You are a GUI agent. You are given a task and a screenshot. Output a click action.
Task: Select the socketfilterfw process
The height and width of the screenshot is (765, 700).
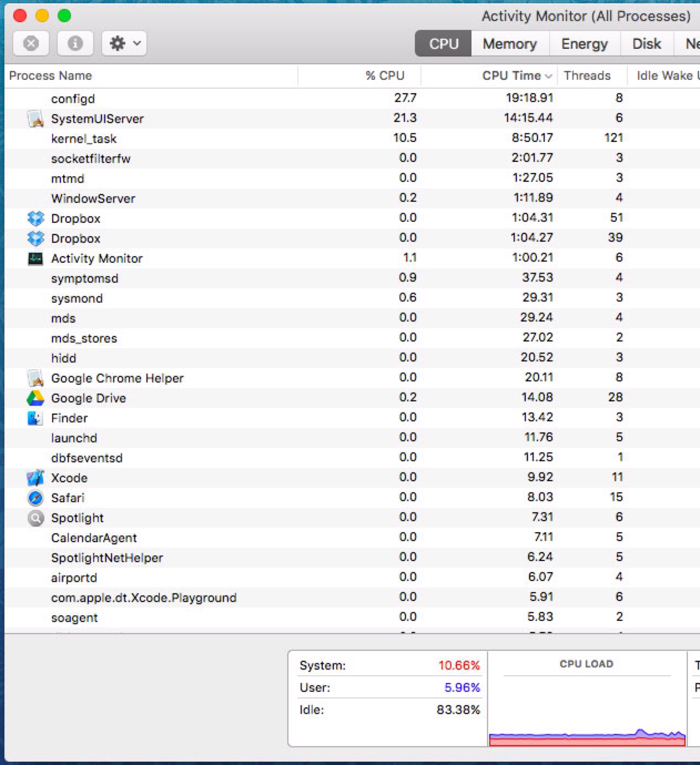pos(352,159)
